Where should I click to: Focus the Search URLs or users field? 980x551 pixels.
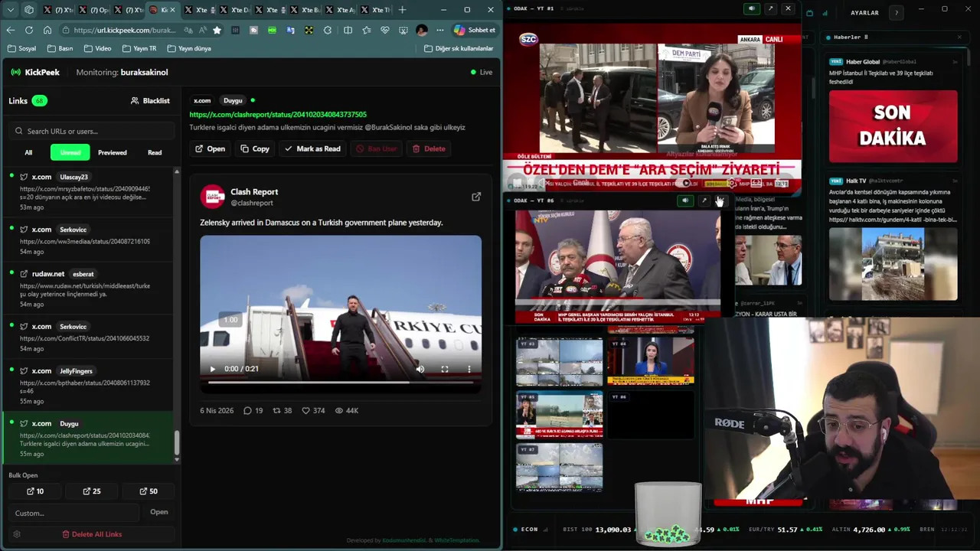pyautogui.click(x=93, y=131)
